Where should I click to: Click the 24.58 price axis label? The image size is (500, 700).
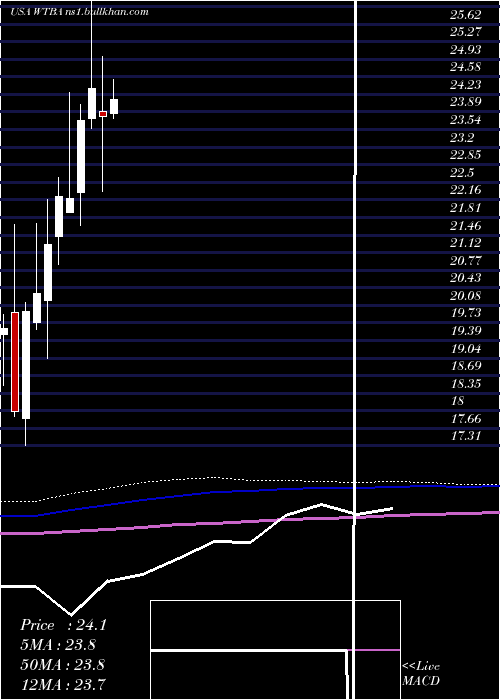[466, 67]
